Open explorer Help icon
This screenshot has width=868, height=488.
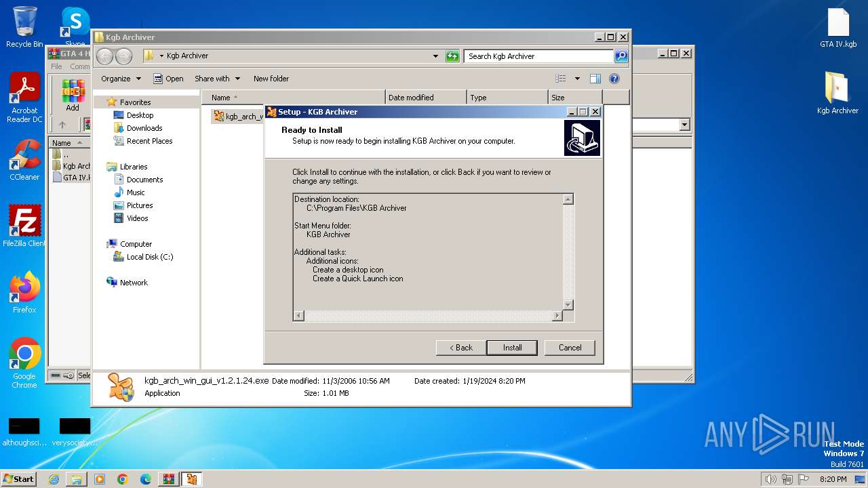point(614,79)
